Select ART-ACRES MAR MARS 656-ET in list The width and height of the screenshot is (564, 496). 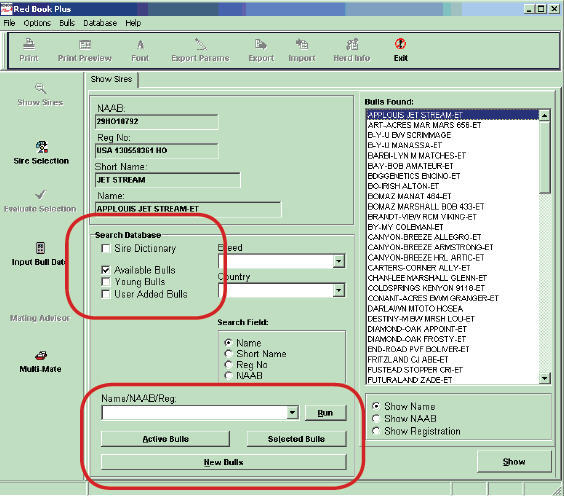(452, 125)
